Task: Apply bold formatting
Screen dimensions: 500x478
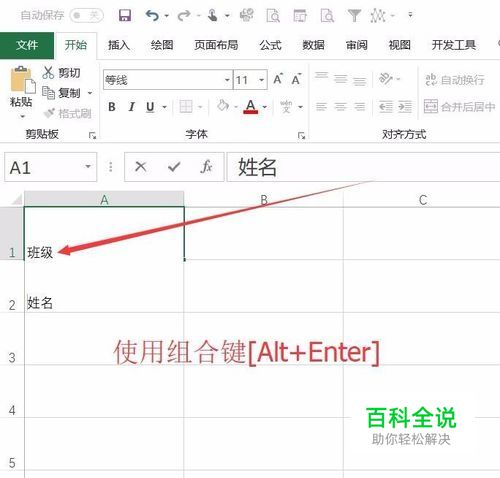Action: pos(112,107)
